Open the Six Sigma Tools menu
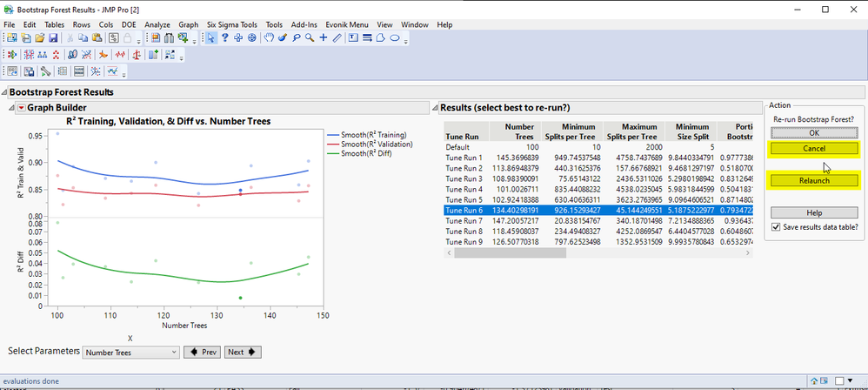Image resolution: width=868 pixels, height=390 pixels. click(x=234, y=25)
